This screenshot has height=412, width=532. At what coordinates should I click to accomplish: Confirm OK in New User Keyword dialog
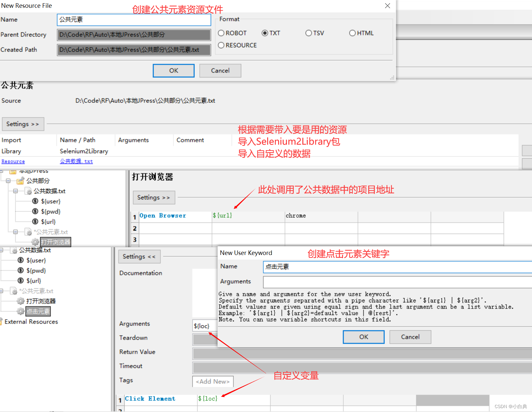[363, 337]
